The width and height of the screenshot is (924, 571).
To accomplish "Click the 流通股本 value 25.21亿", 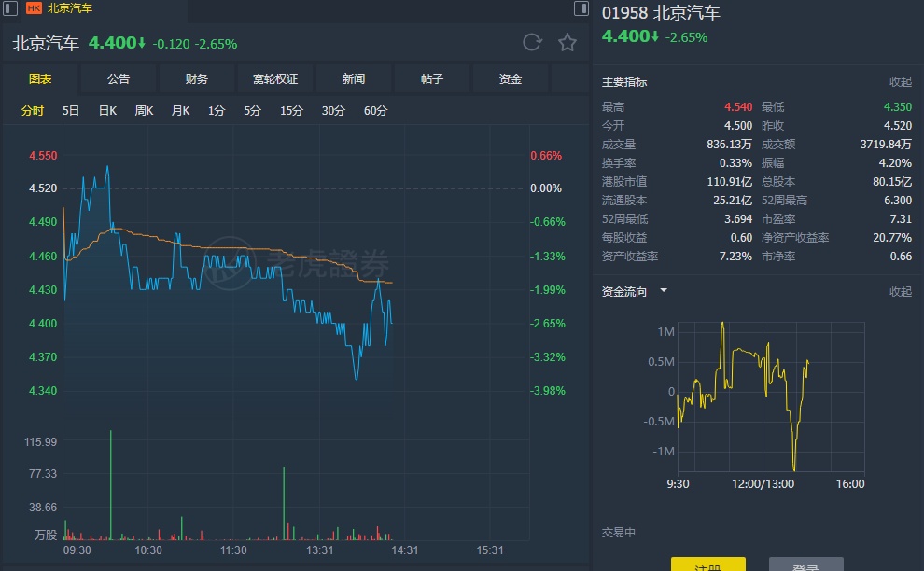I will [x=733, y=201].
